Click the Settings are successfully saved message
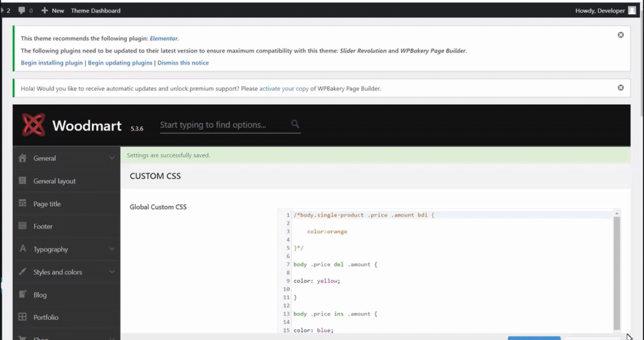Viewport: 644px width, 340px height. click(x=168, y=156)
